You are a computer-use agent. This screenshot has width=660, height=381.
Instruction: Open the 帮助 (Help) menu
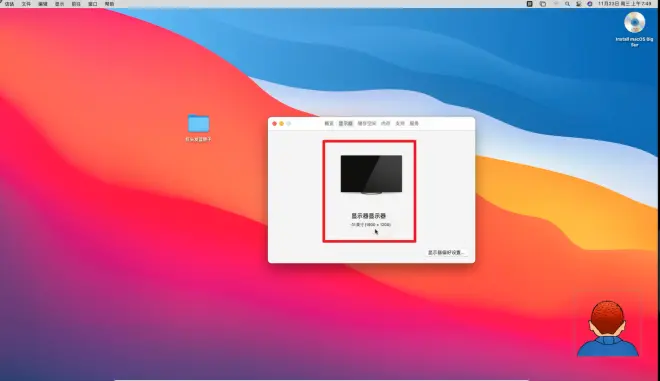coord(109,4)
